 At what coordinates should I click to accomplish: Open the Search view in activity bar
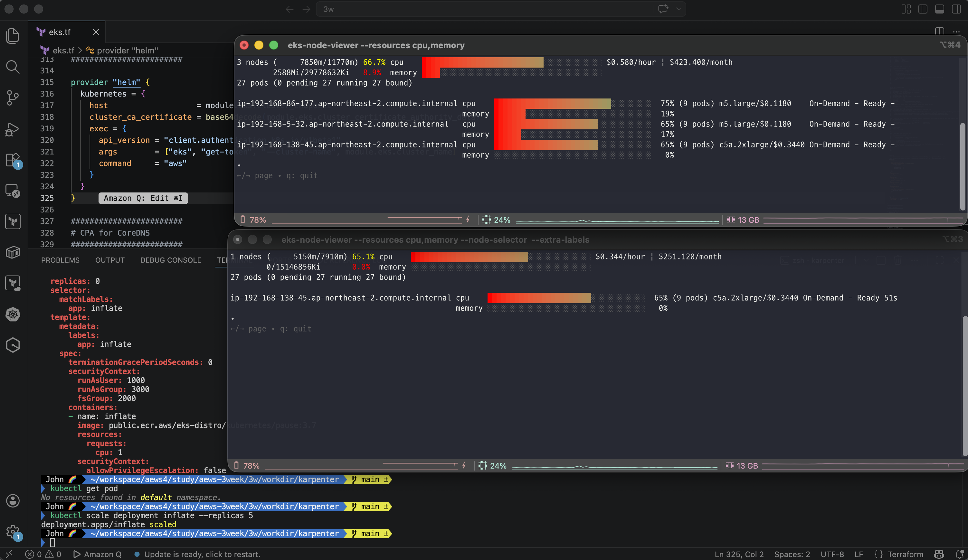(x=13, y=67)
